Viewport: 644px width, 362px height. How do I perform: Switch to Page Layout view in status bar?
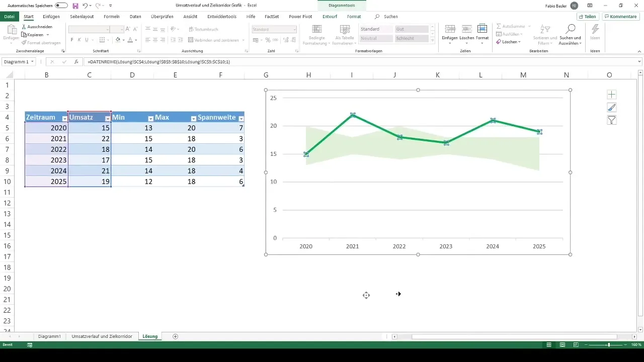pyautogui.click(x=562, y=345)
